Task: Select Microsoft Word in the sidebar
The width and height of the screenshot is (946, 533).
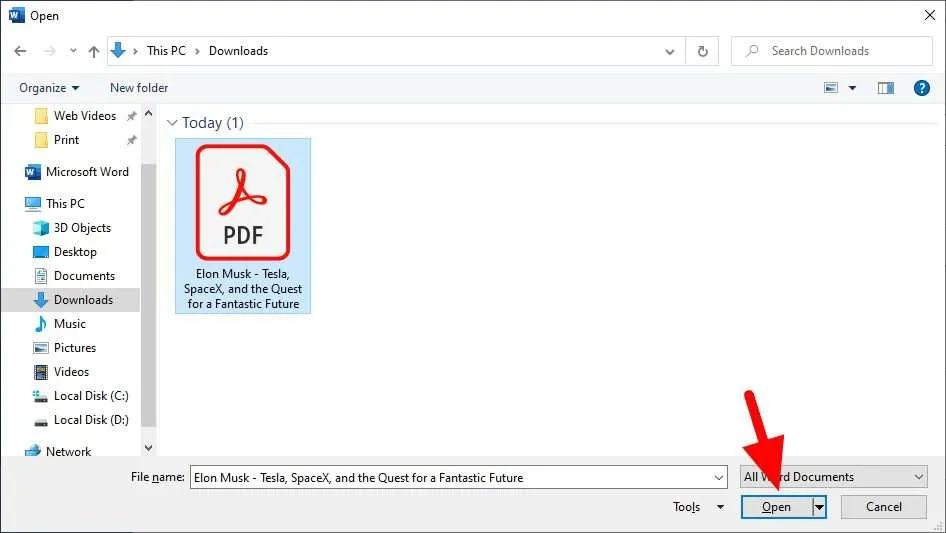Action: [77, 172]
